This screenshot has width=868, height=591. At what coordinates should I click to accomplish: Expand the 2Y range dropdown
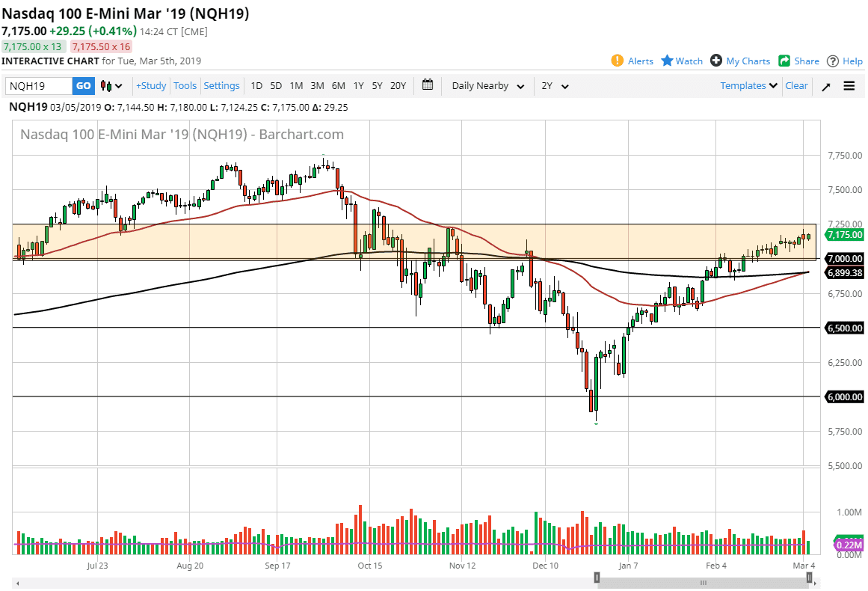click(x=555, y=85)
